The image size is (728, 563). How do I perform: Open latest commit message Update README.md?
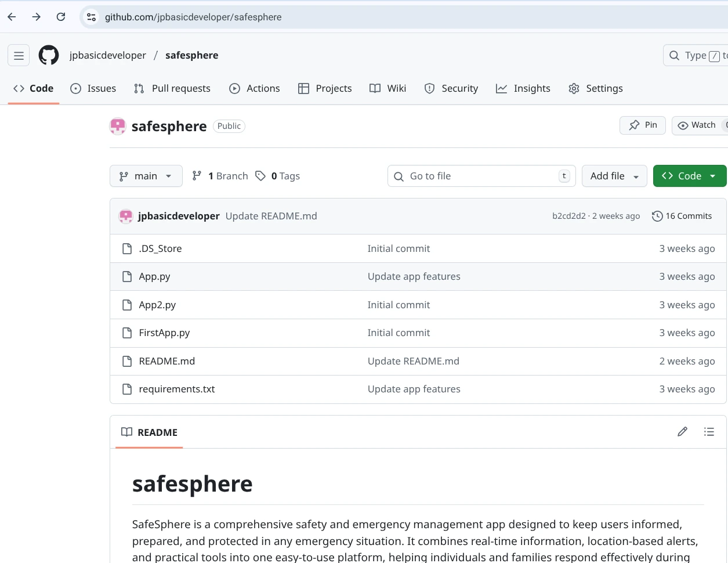point(271,216)
